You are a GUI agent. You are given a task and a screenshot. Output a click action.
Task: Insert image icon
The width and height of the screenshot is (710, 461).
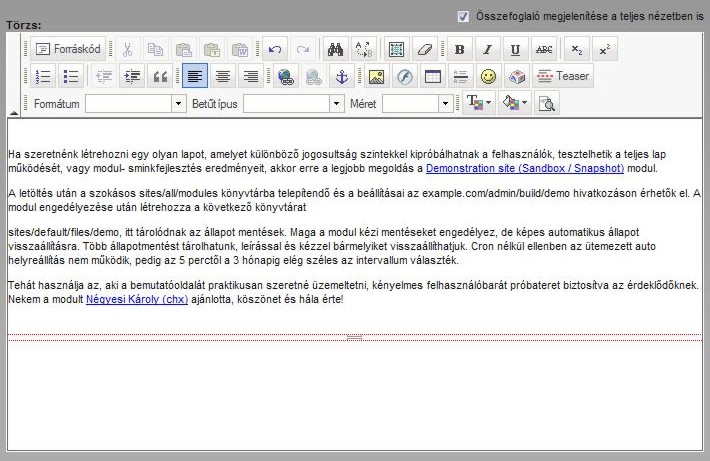(376, 76)
